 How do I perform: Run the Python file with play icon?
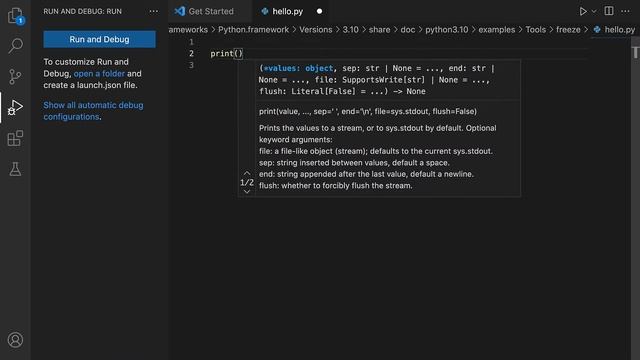coord(583,11)
